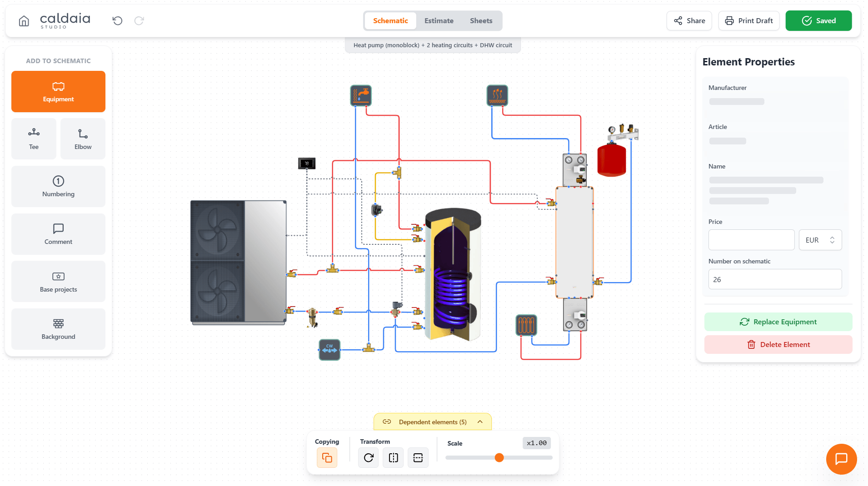Select the hot water tap icon
This screenshot has width=868, height=486.
coord(361,95)
